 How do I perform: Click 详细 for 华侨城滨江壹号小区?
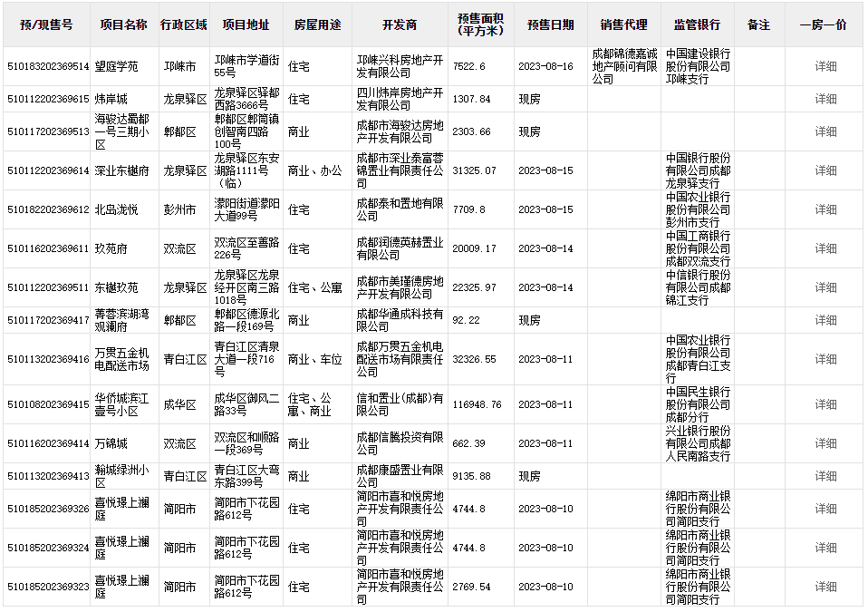pyautogui.click(x=825, y=404)
